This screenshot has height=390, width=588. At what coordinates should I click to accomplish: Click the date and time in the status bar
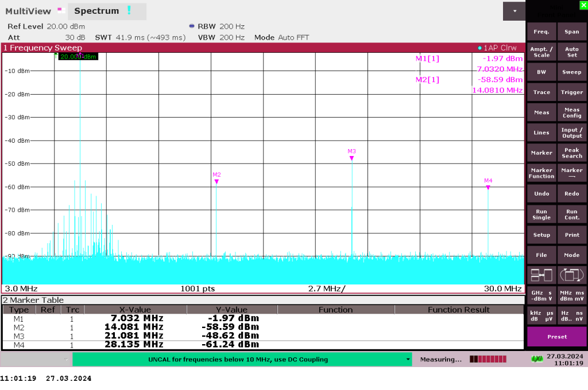click(x=565, y=360)
